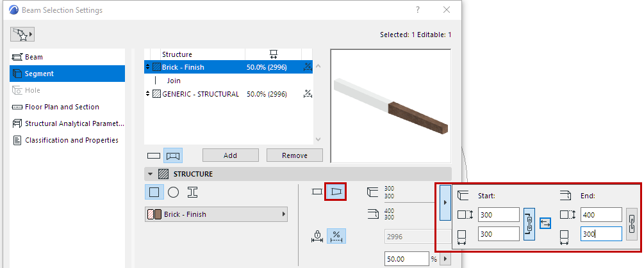
Task: Choose the proportional percent length option
Action: tap(336, 236)
